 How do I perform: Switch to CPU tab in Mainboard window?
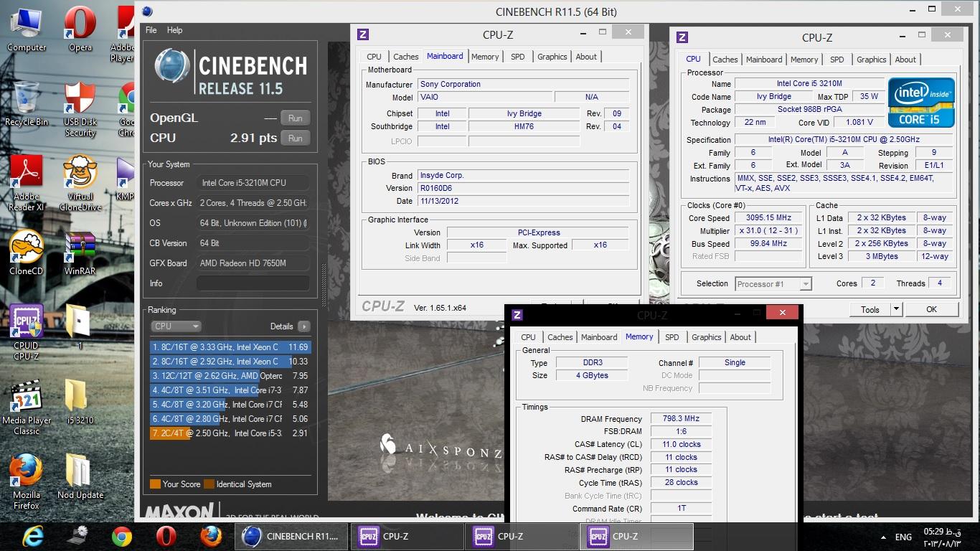pos(374,57)
